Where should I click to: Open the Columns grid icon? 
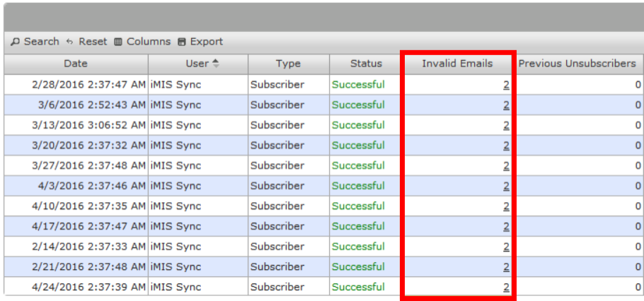pos(118,42)
